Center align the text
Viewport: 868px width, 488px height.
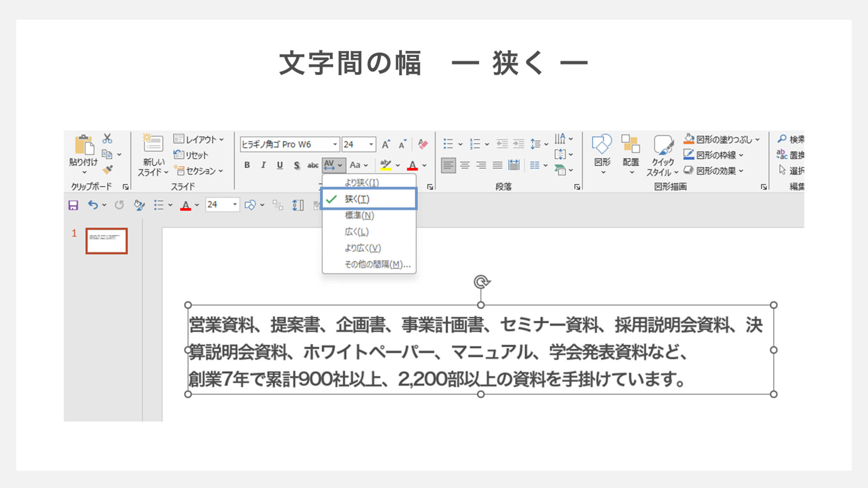(x=465, y=165)
